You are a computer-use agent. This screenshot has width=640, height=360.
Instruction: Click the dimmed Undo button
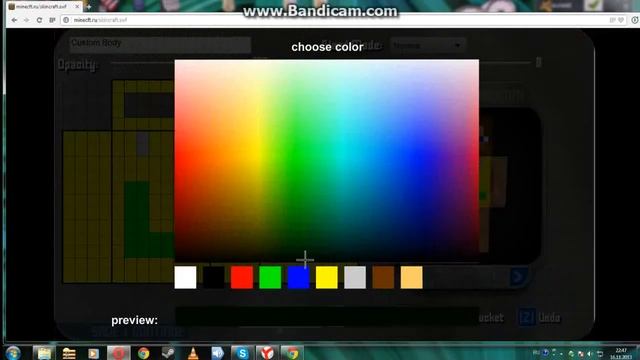pos(540,317)
